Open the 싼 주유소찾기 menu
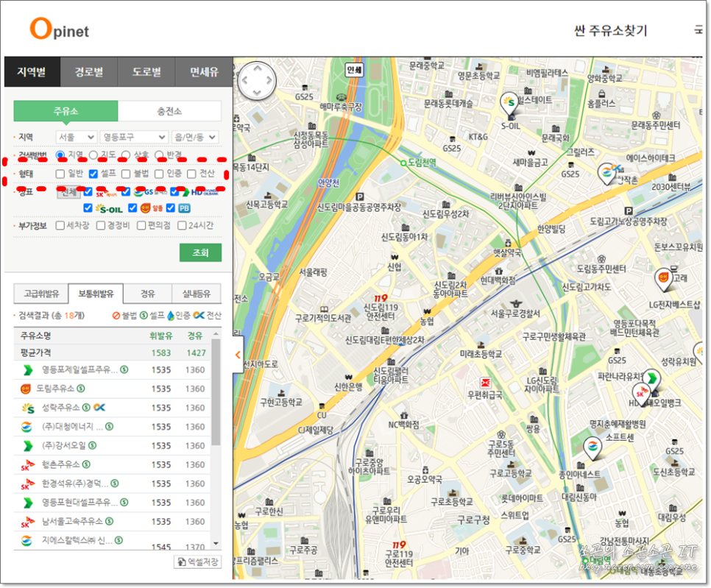Viewport: 711px width, 588px height. pos(610,31)
